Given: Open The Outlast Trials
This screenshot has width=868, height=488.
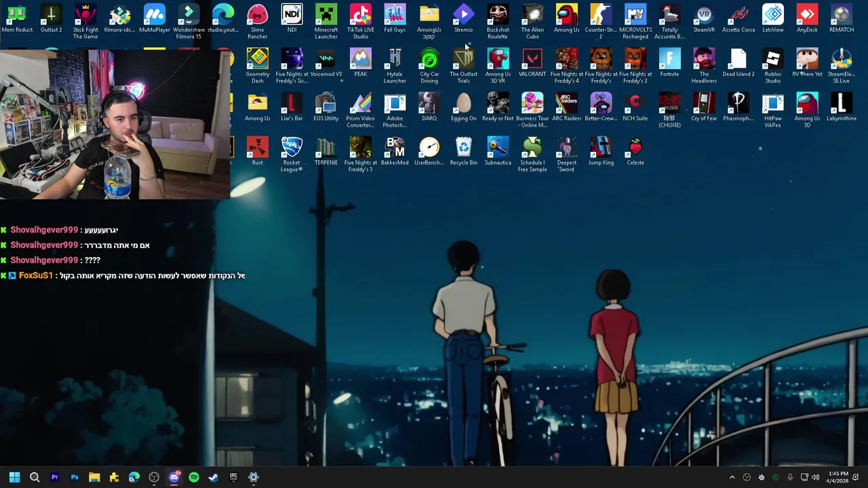Looking at the screenshot, I should coord(463,66).
